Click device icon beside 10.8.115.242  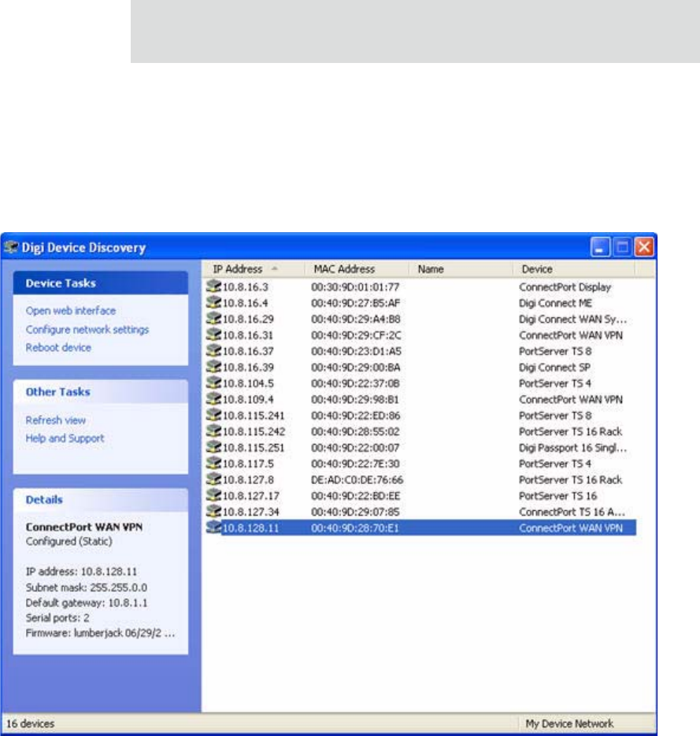tap(213, 431)
